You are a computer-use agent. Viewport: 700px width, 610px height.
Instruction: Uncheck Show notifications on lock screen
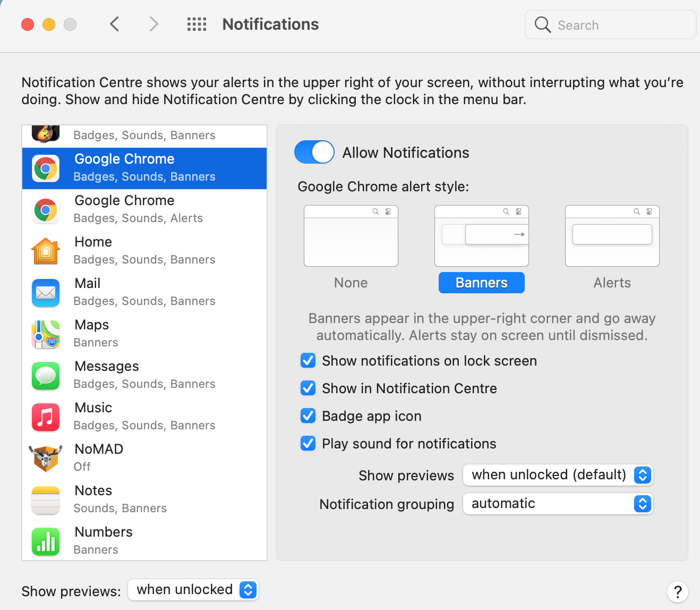click(x=308, y=361)
